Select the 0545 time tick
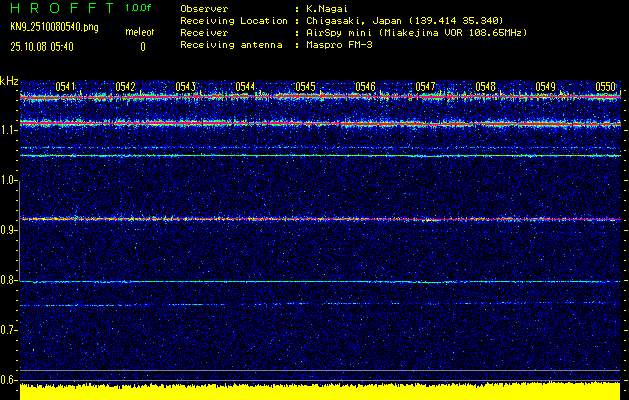 click(305, 87)
